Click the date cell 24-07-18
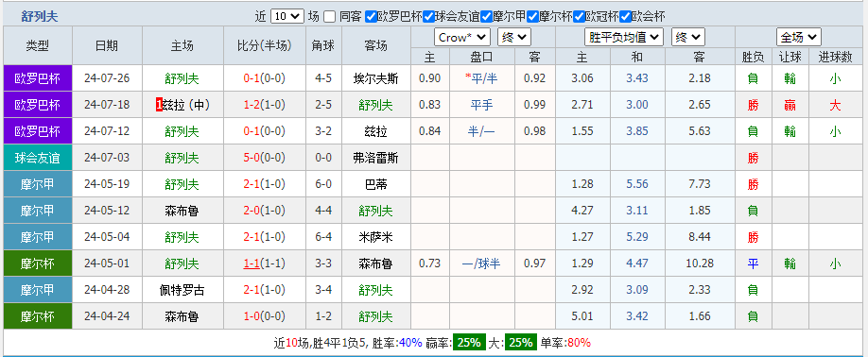The width and height of the screenshot is (868, 357). [107, 105]
